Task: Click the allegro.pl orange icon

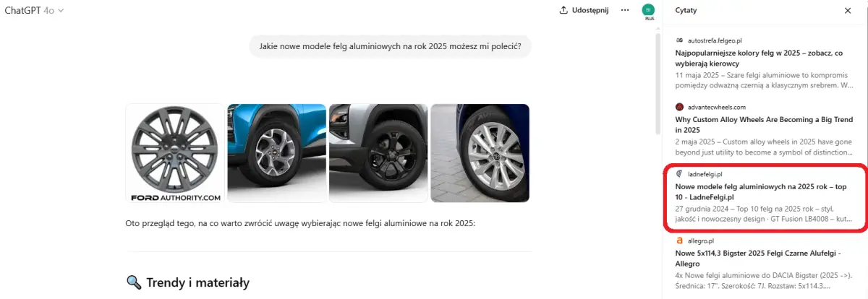Action: coord(679,240)
